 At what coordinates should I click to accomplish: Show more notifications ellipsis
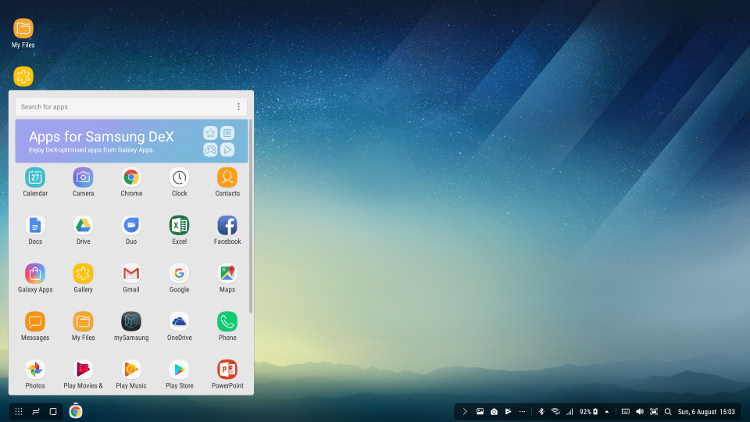click(522, 411)
